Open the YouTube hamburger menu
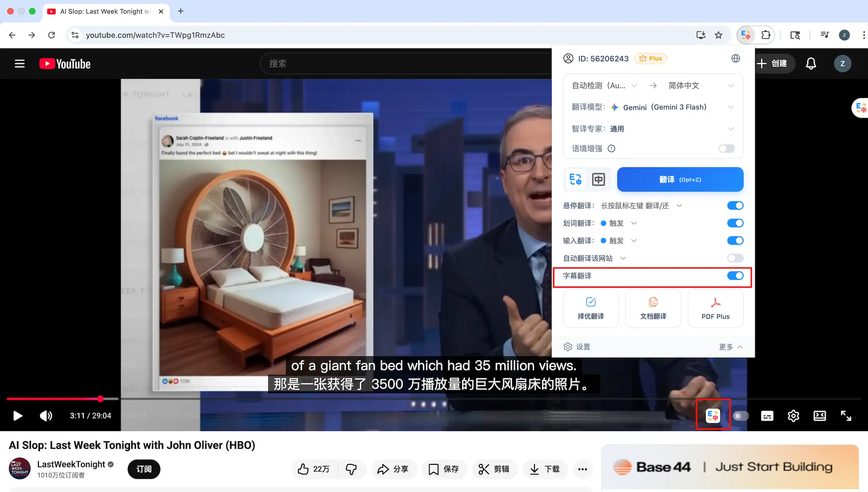This screenshot has width=868, height=492. [19, 63]
